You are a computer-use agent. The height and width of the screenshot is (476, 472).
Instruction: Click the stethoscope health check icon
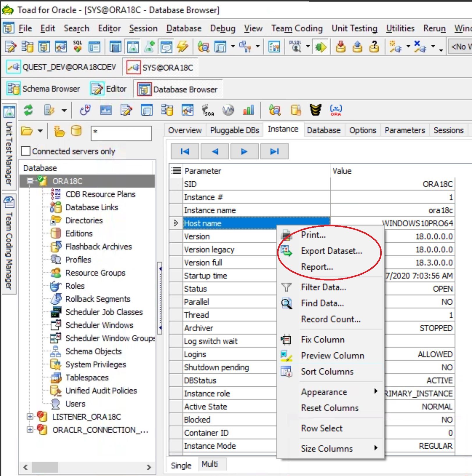click(85, 110)
